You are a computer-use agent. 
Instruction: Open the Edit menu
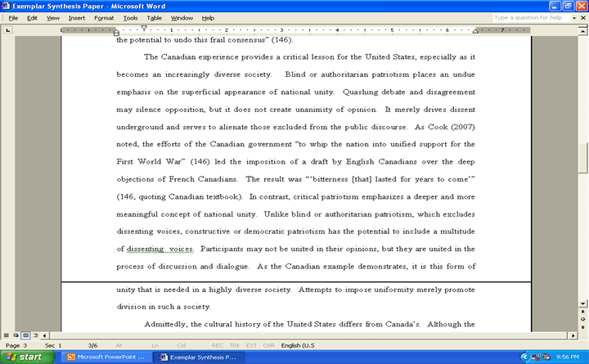tap(32, 18)
